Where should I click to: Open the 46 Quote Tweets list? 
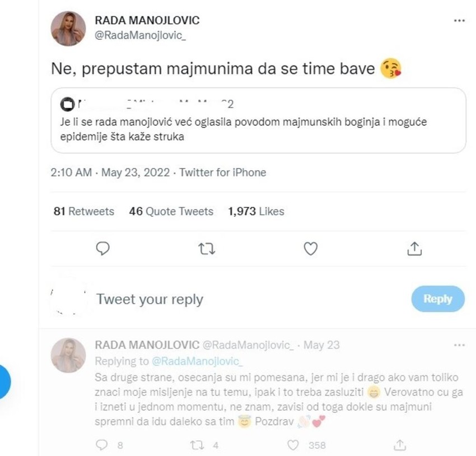point(171,211)
